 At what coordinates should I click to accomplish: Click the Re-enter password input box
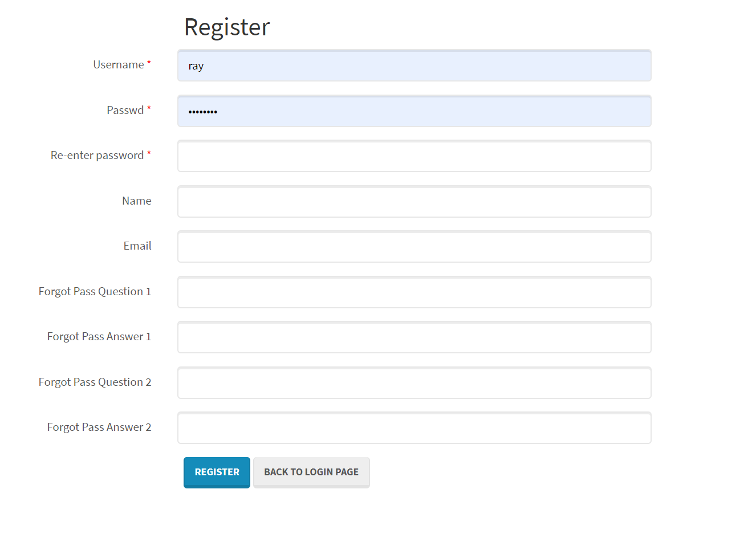414,156
